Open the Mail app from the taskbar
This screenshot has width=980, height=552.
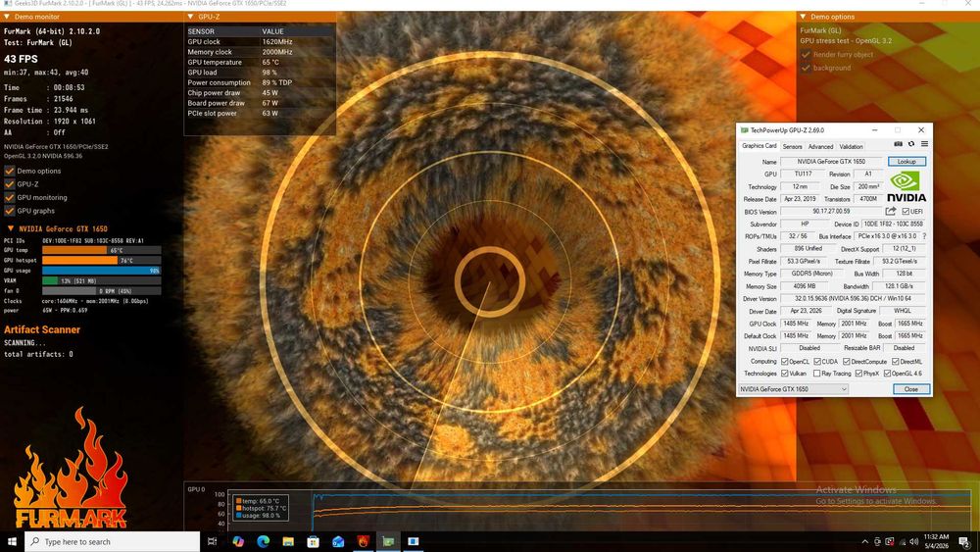(x=338, y=541)
